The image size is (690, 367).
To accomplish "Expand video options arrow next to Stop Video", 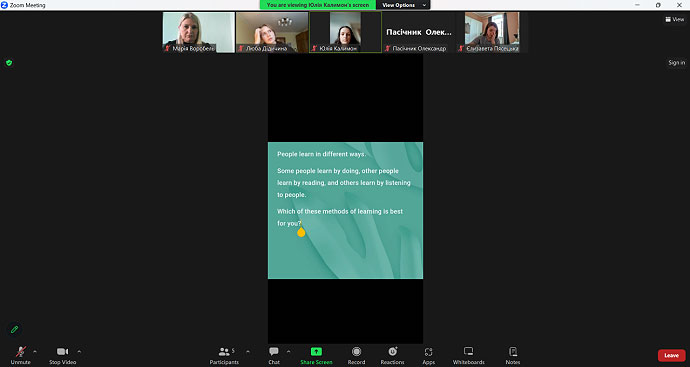I will click(79, 352).
